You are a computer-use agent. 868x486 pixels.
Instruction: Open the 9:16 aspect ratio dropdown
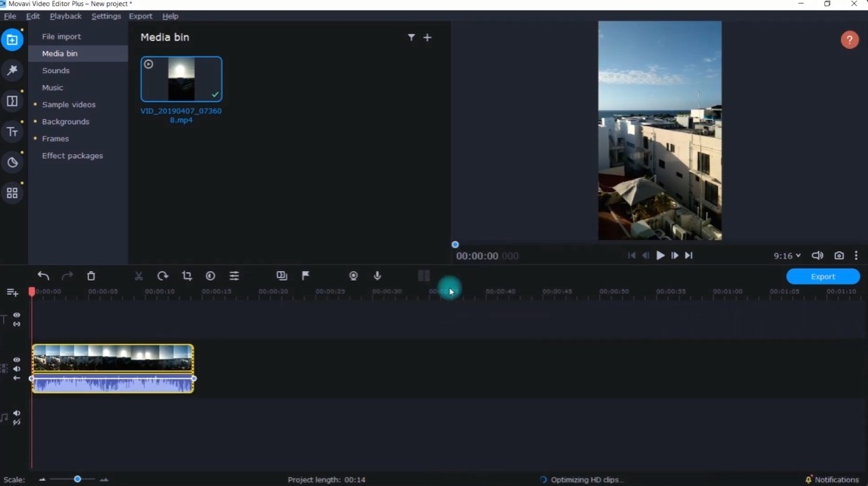tap(787, 256)
